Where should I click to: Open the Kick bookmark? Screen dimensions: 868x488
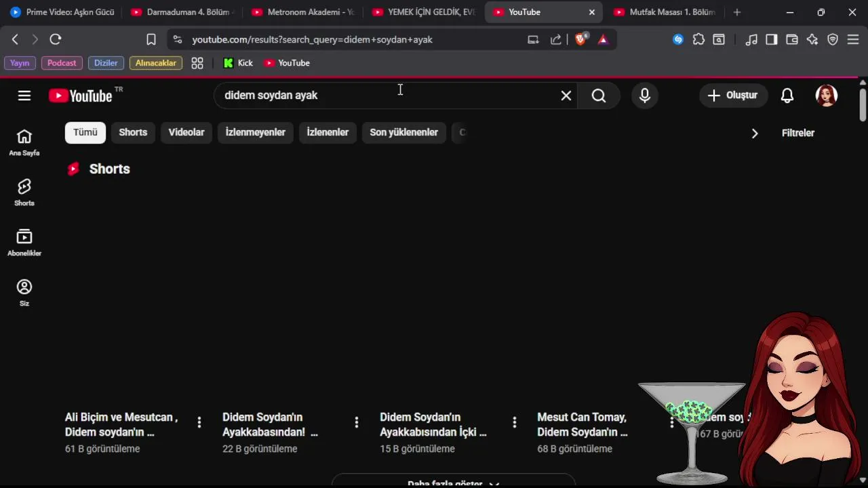pos(238,63)
